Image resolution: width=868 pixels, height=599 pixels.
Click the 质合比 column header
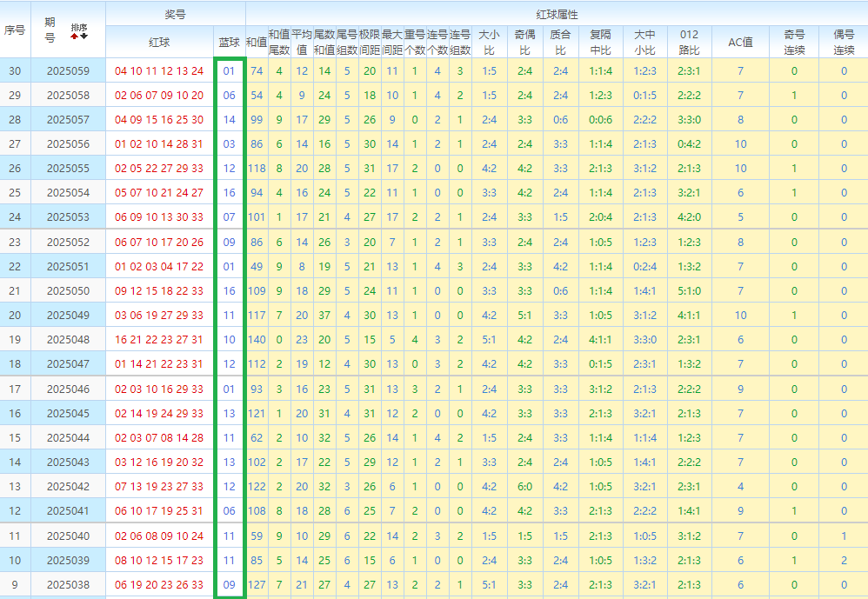560,42
